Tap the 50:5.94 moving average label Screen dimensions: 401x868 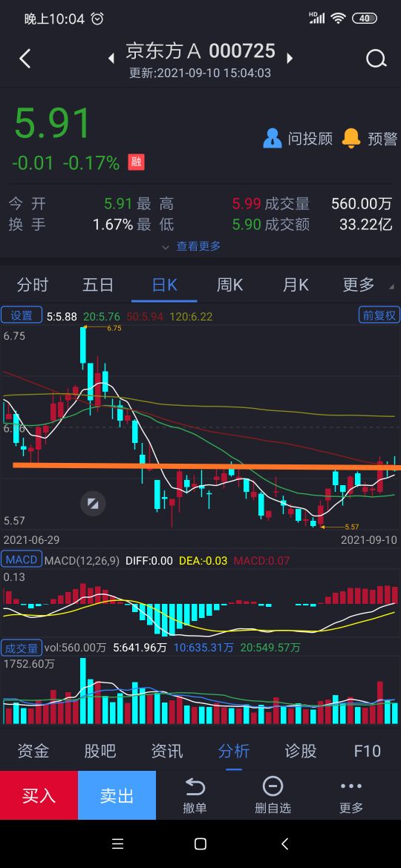point(145,316)
